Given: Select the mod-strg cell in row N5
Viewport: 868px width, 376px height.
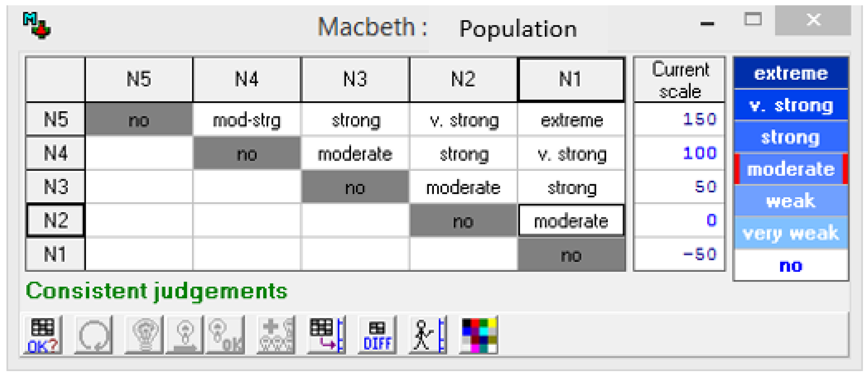Looking at the screenshot, I should tap(247, 120).
